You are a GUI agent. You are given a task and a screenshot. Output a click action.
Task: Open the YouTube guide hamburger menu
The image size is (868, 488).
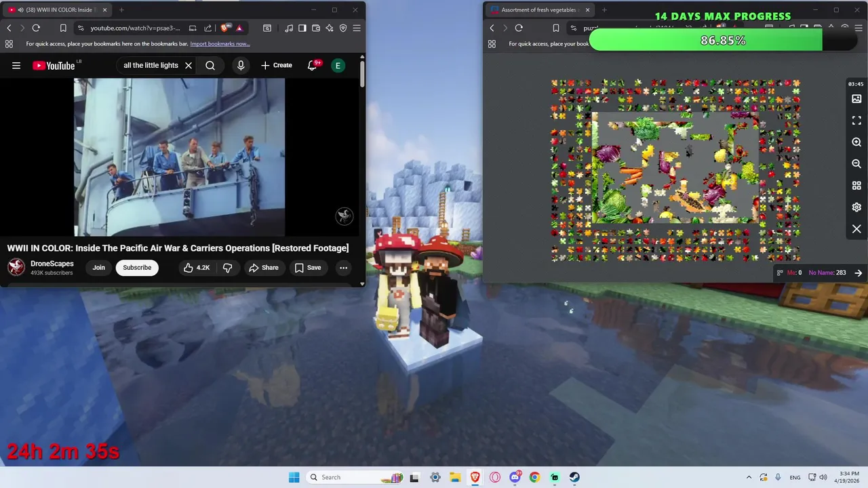(x=16, y=66)
